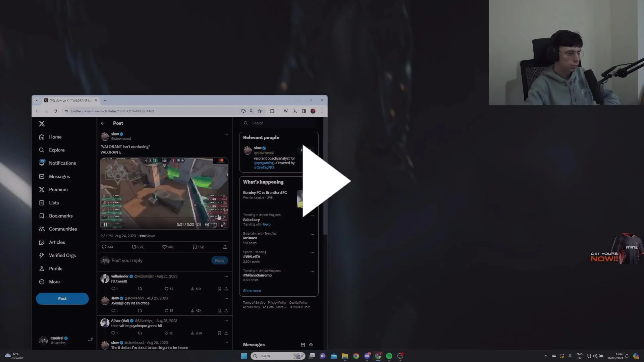Image resolution: width=644 pixels, height=362 pixels.
Task: Open Spotify from the taskbar
Action: [389, 356]
